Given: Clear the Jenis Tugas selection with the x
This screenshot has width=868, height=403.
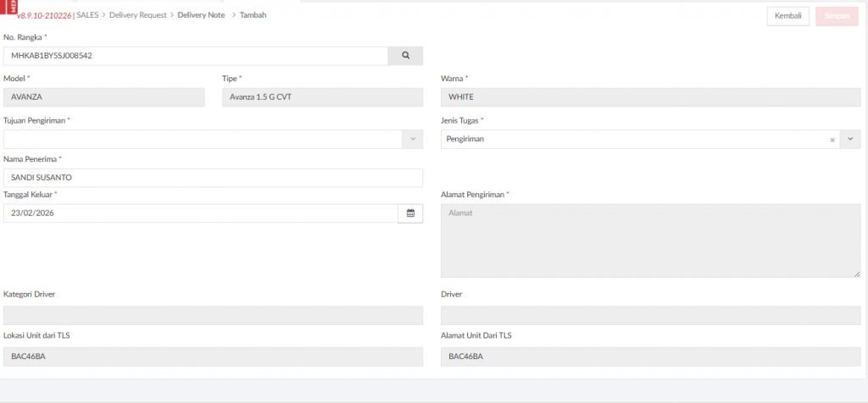Looking at the screenshot, I should coord(832,139).
